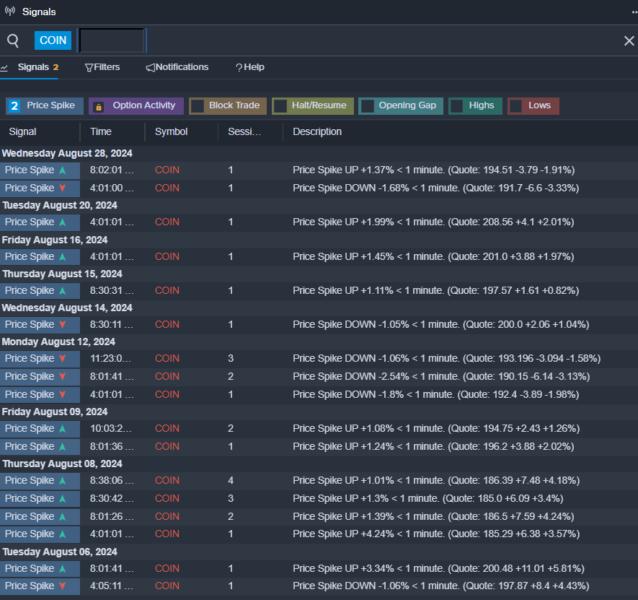Screen dimensions: 638x600
Task: Click up arrow icon on 8:01:26 spike row
Action: 62,517
